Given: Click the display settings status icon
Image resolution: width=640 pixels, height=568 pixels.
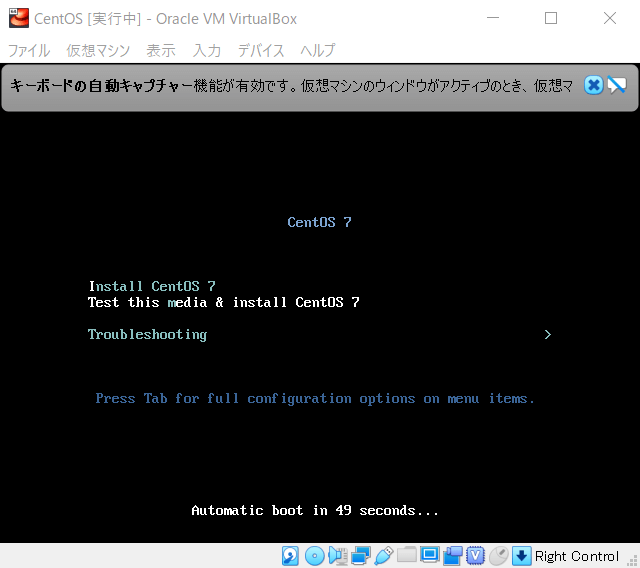Looking at the screenshot, I should (x=429, y=555).
